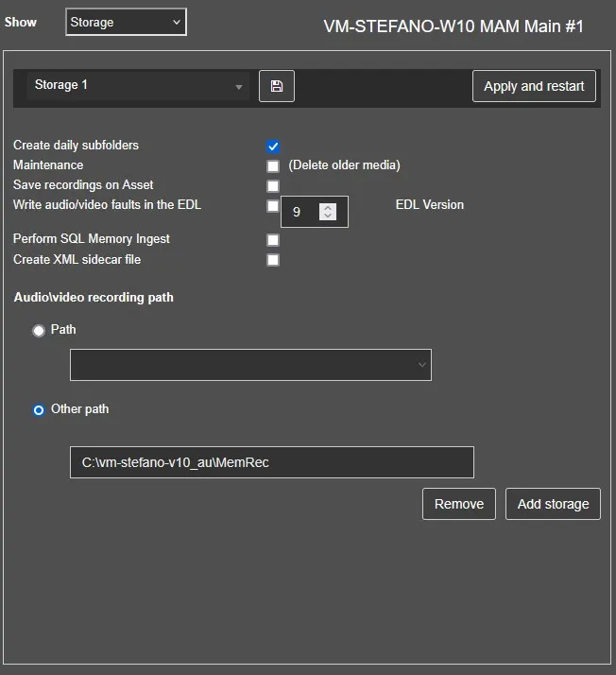
Task: Tick the Create XML sidecar file checkbox
Action: click(x=273, y=260)
